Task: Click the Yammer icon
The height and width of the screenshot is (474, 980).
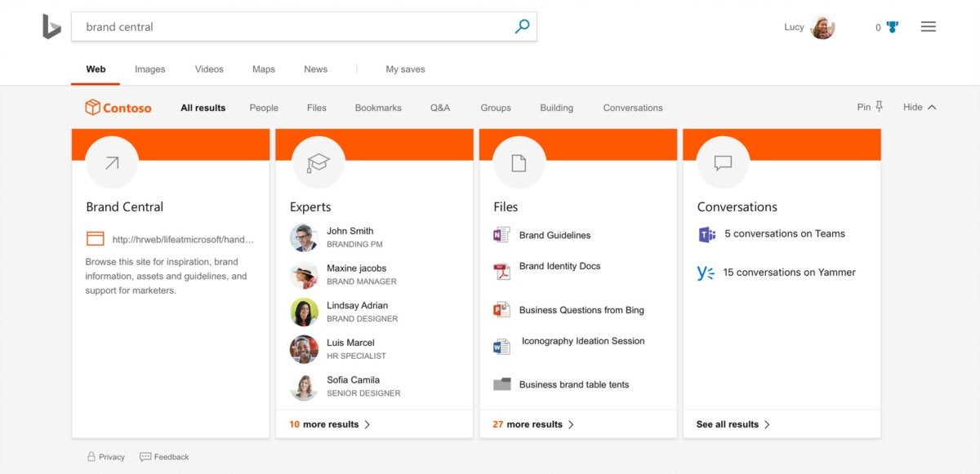Action: tap(706, 272)
